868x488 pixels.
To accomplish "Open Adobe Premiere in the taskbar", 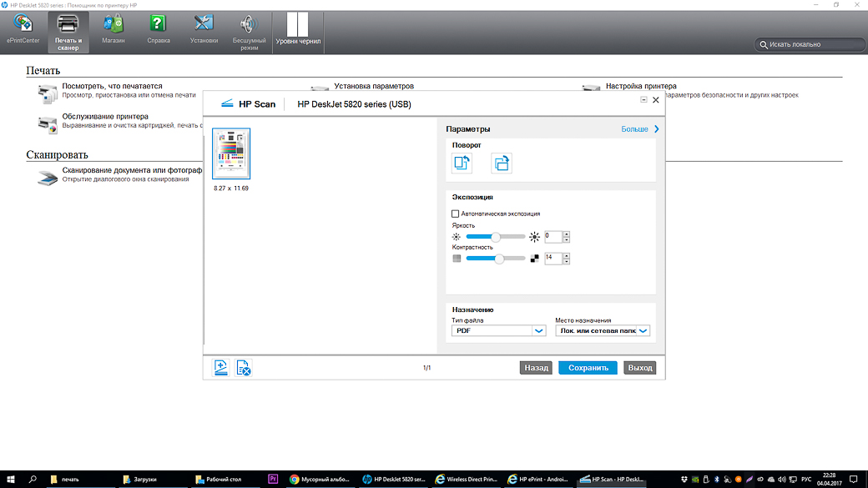I will 273,479.
